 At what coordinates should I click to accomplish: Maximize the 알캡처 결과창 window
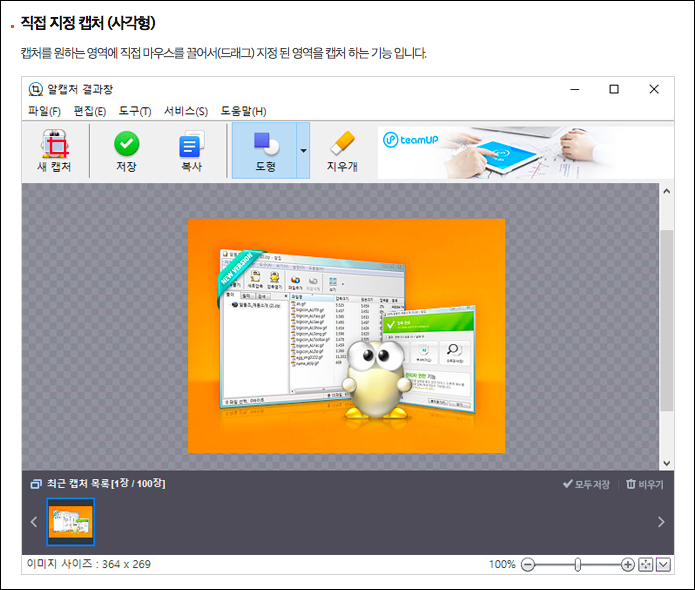614,89
